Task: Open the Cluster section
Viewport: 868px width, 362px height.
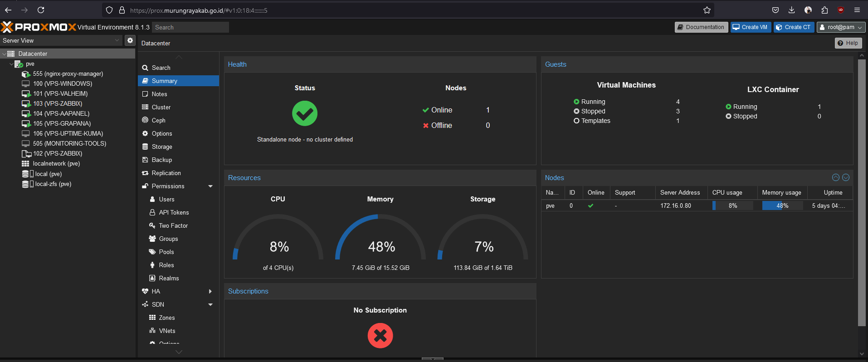Action: click(178, 107)
